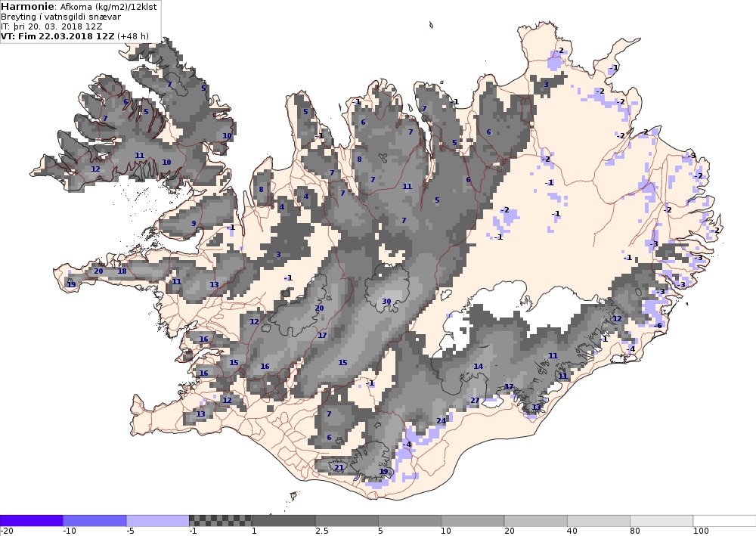Select the map value '21'
The width and height of the screenshot is (756, 536).
click(339, 467)
